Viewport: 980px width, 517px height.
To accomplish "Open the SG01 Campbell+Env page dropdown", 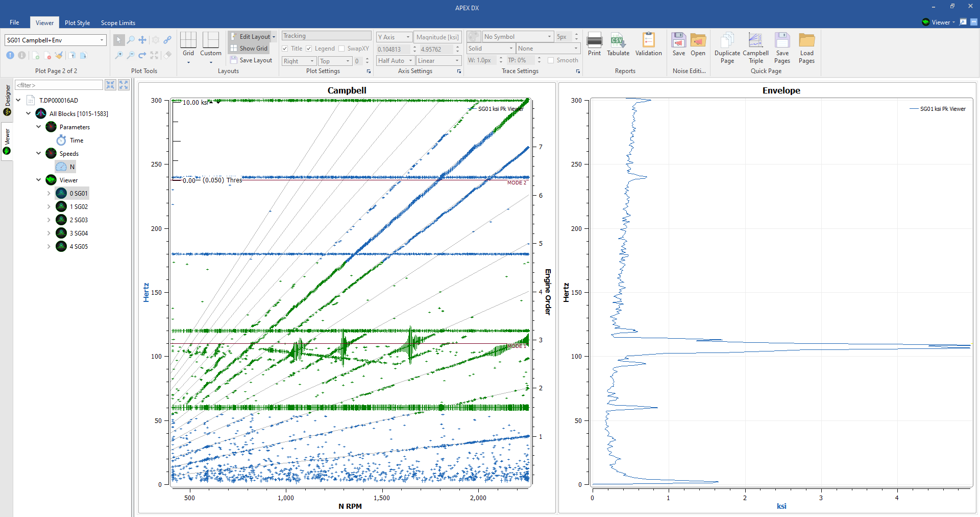I will [102, 40].
